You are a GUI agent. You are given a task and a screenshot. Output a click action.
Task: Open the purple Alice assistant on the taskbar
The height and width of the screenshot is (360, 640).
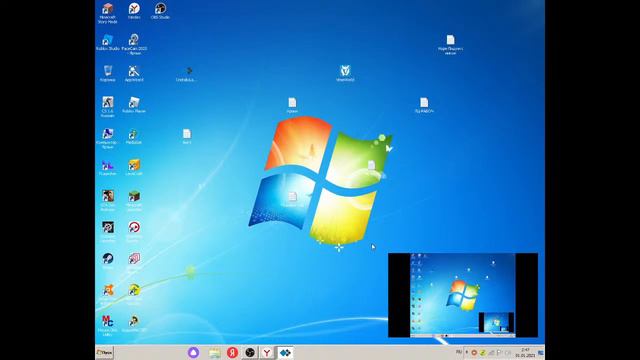click(x=193, y=352)
